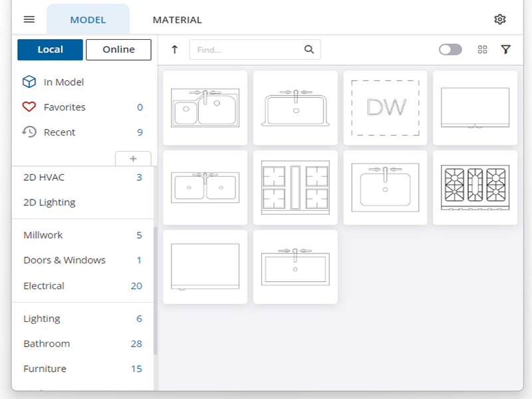This screenshot has width=532, height=399.
Task: Select the Local source button
Action: [x=50, y=50]
